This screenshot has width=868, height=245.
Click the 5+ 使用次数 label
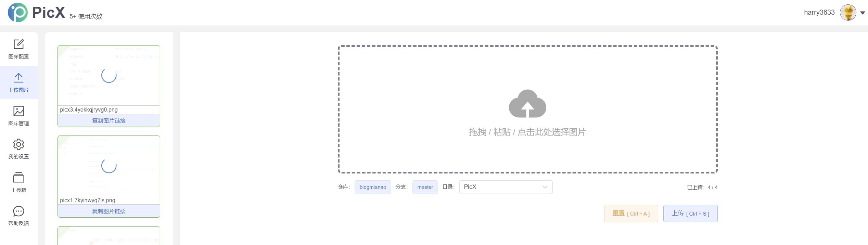pos(86,16)
